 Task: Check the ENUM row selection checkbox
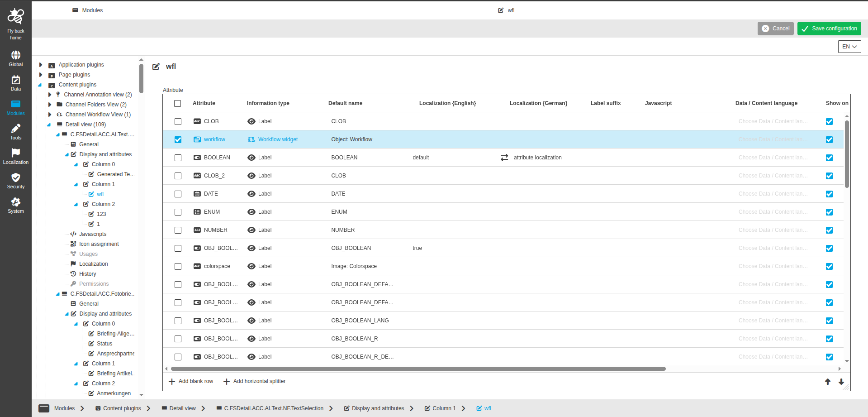(x=178, y=212)
